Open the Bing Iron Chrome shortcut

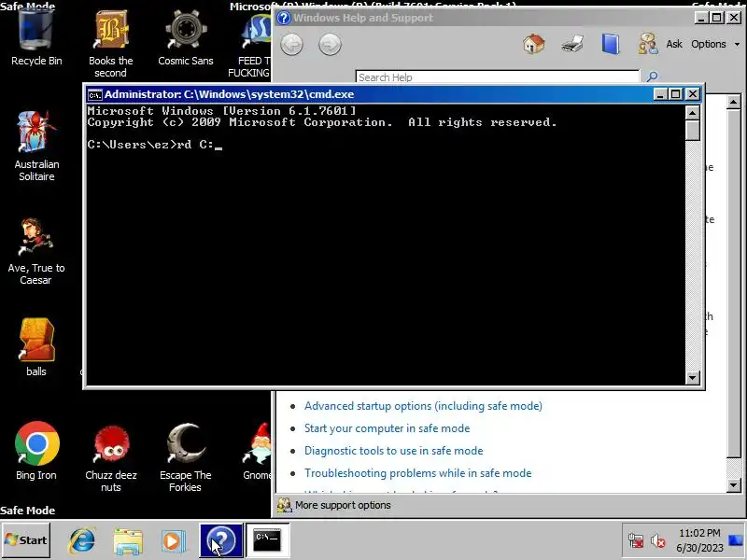tap(36, 451)
